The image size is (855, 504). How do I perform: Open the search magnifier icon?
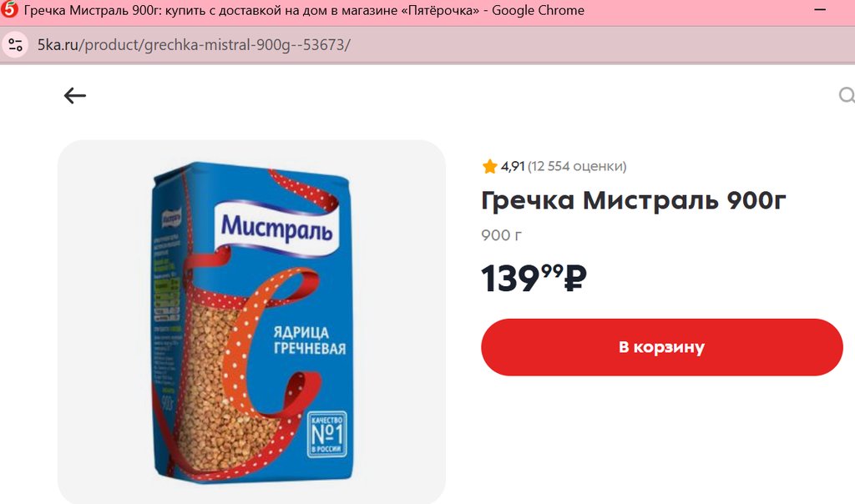click(x=847, y=95)
